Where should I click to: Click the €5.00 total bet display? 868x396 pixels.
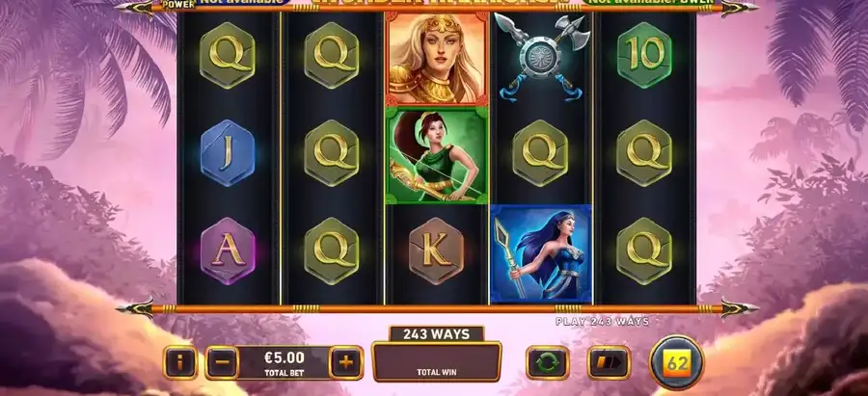point(285,363)
